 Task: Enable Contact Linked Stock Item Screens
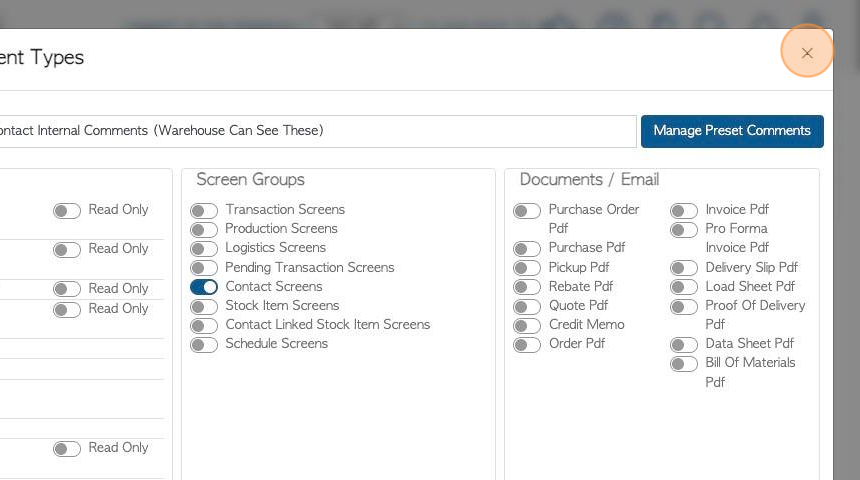coord(204,326)
